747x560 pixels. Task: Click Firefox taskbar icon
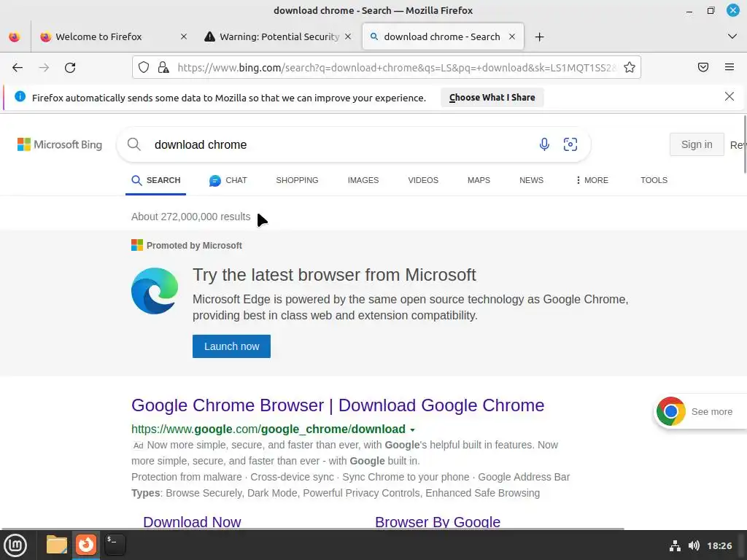(x=86, y=545)
